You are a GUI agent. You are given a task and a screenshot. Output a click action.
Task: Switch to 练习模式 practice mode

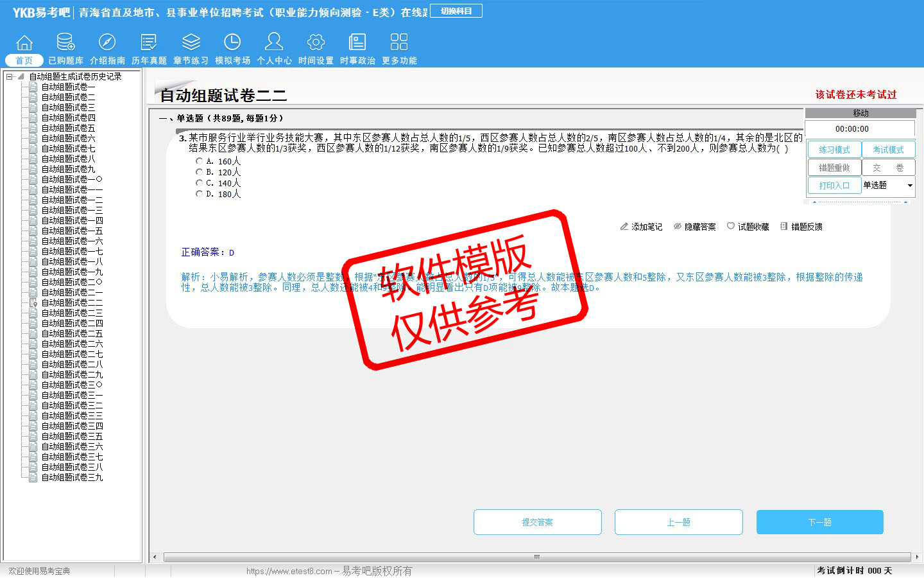pyautogui.click(x=834, y=150)
